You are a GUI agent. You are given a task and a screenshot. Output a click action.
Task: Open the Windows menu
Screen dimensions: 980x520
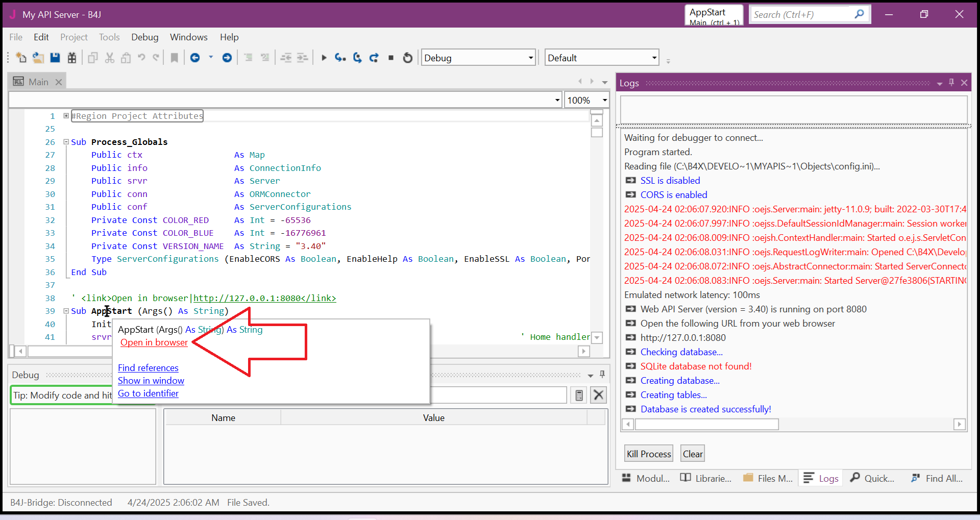pos(189,37)
